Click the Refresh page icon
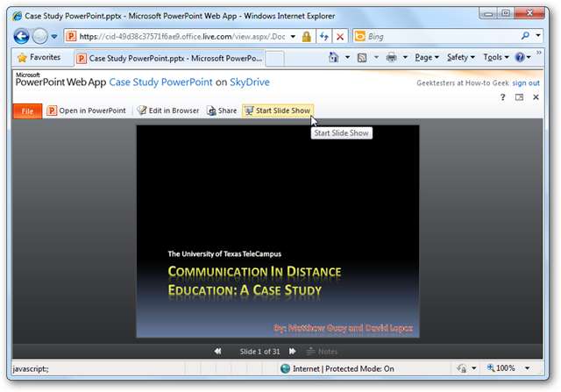561x392 pixels. click(323, 37)
